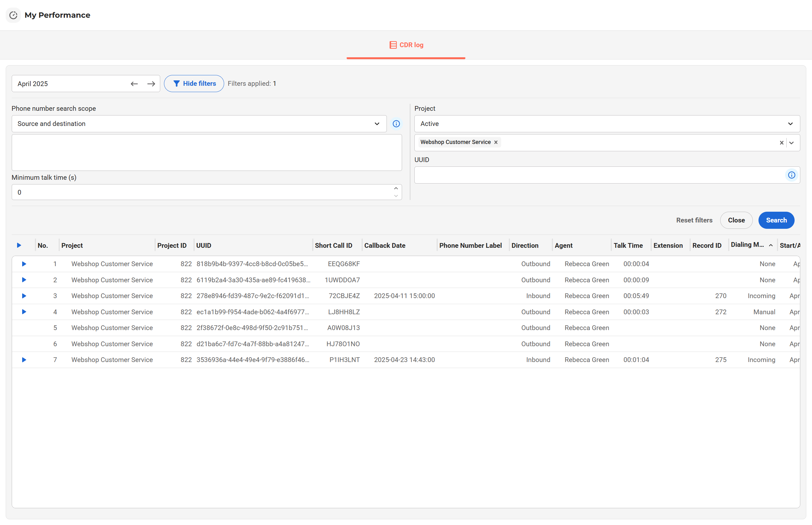Sort by Project ID column
The image size is (812, 525).
172,246
